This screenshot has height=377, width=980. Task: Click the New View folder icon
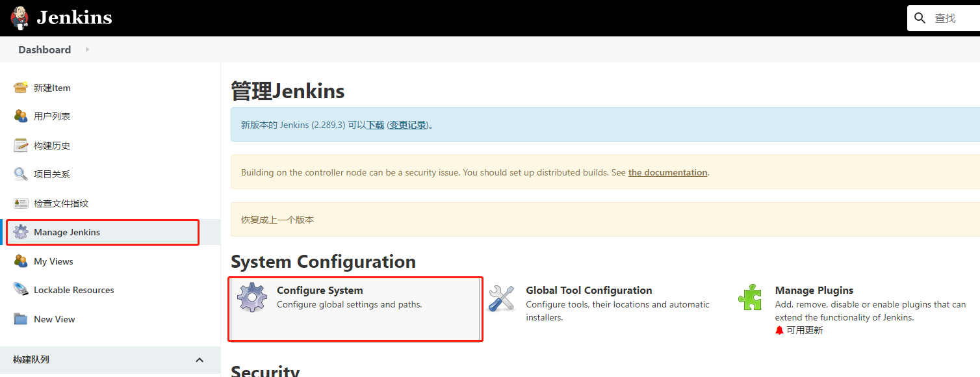click(x=21, y=319)
